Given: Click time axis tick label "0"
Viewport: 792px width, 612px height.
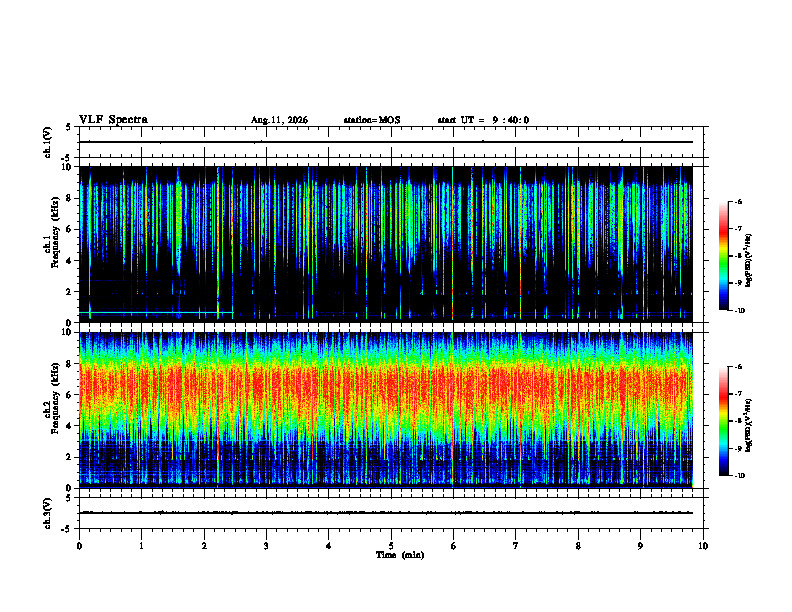Looking at the screenshot, I should click(x=79, y=546).
